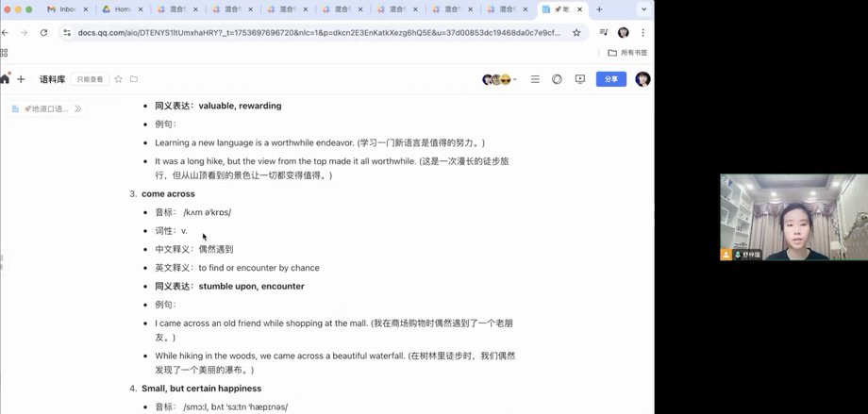
Task: Collapse the sidebar using the double chevron
Action: 77,108
